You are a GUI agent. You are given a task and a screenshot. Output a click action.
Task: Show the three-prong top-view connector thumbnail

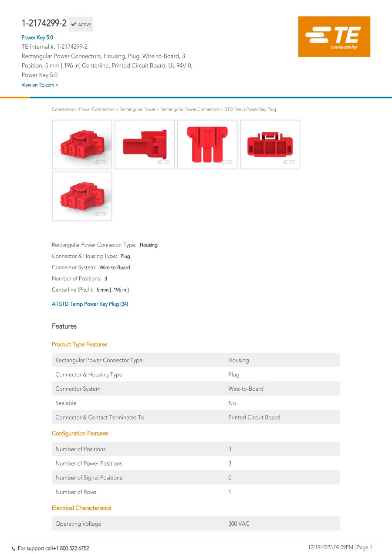207,145
